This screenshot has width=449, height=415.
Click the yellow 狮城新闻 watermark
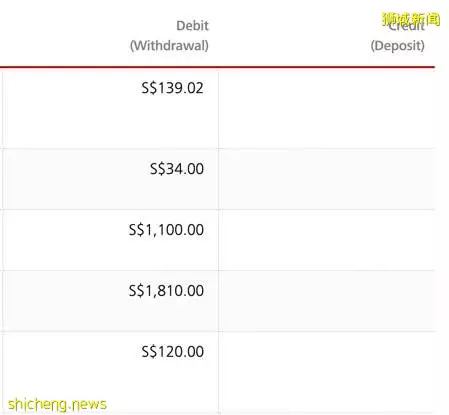411,19
